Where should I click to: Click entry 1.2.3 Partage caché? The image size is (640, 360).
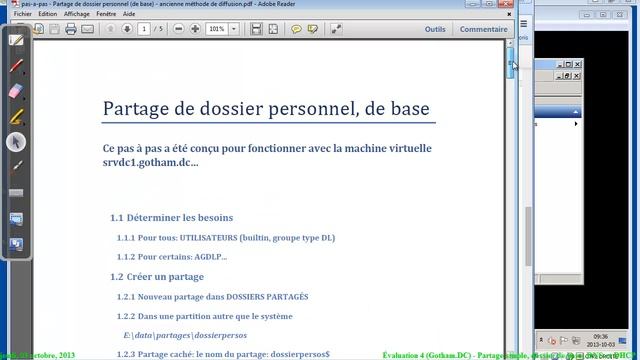(x=223, y=354)
